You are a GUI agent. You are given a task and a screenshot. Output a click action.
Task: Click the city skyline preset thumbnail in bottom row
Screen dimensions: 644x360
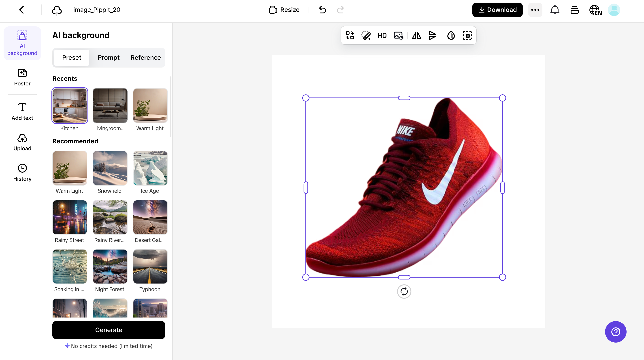click(150, 308)
